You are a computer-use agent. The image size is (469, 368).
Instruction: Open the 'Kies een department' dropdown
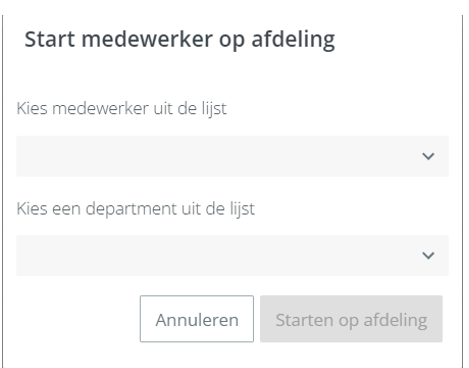232,255
